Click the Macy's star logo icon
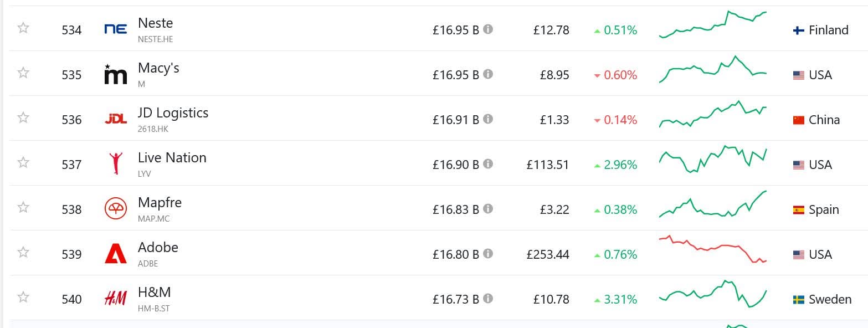 click(115, 74)
